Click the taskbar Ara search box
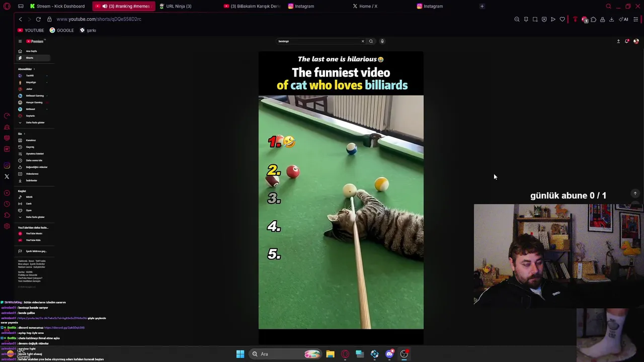644x362 pixels. tap(286, 354)
